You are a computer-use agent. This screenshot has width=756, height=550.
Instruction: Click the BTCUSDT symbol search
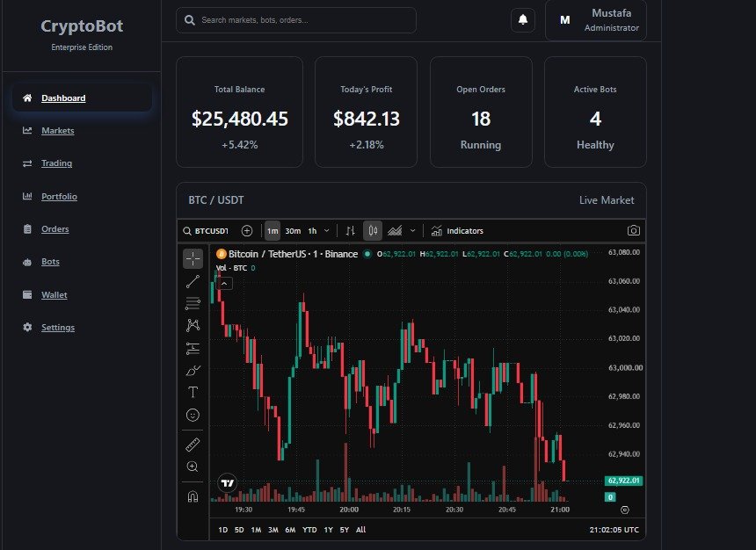click(206, 231)
